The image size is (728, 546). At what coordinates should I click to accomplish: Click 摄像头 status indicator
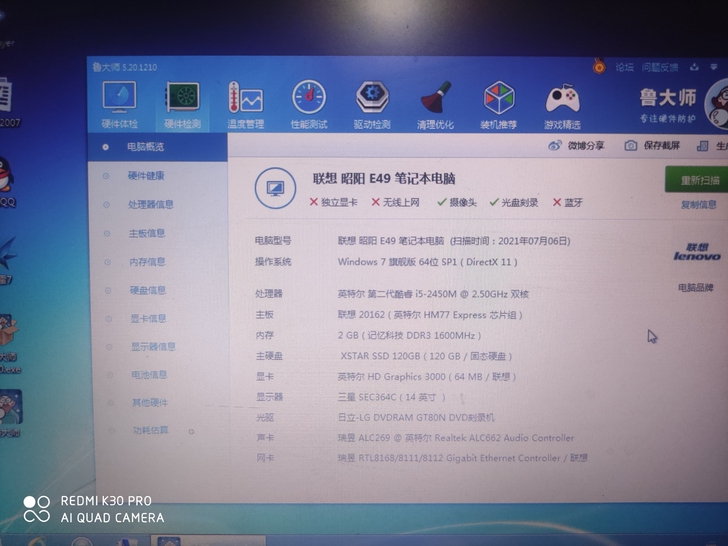coord(457,202)
